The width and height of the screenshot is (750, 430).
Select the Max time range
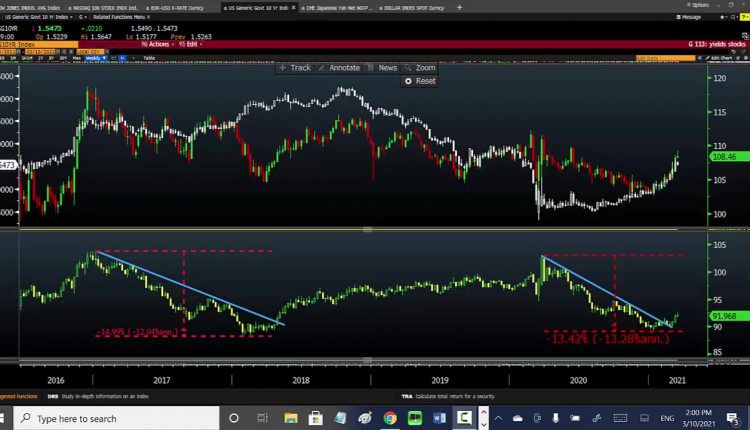click(77, 58)
